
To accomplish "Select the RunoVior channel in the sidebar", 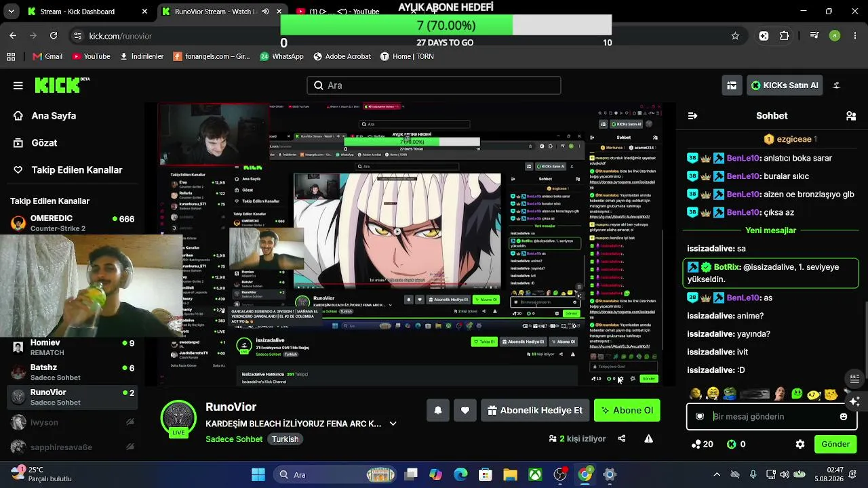I will [x=73, y=397].
